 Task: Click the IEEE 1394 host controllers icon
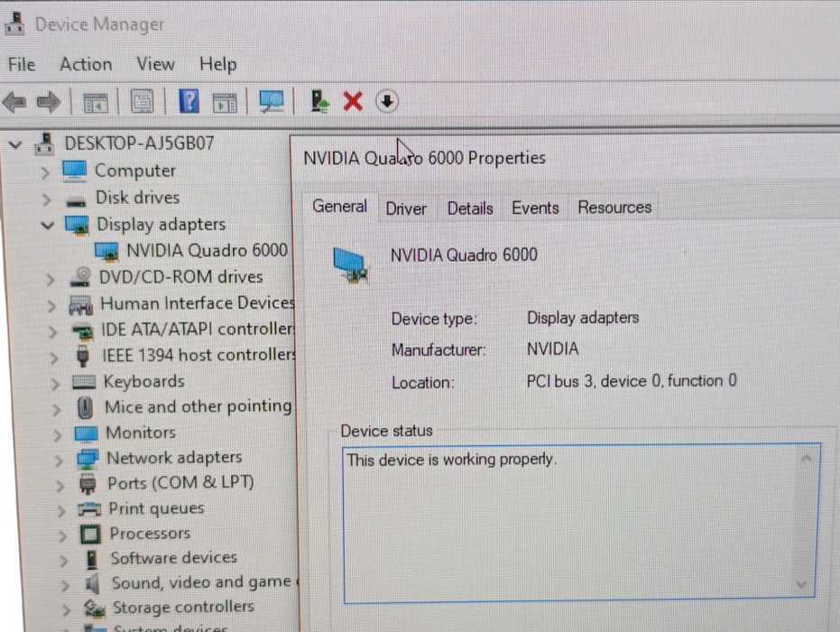coord(82,356)
